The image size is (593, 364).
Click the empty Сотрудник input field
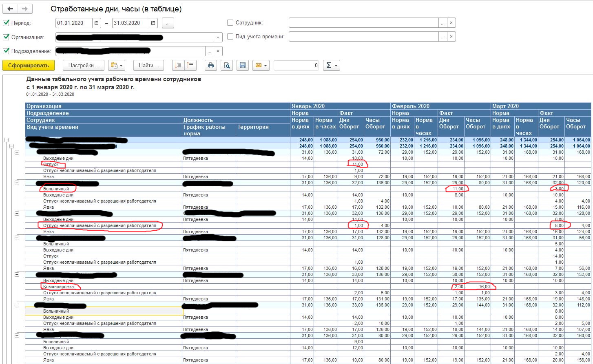click(364, 23)
